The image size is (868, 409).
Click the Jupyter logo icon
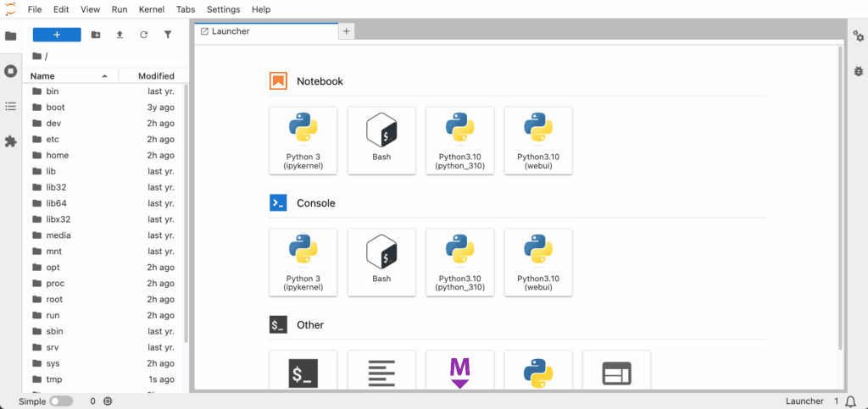click(10, 8)
